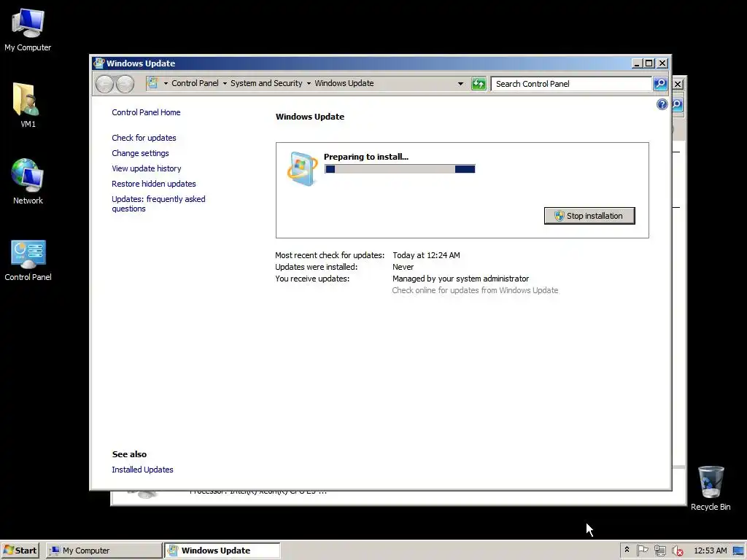
Task: Click the Back navigation arrow
Action: (x=104, y=84)
